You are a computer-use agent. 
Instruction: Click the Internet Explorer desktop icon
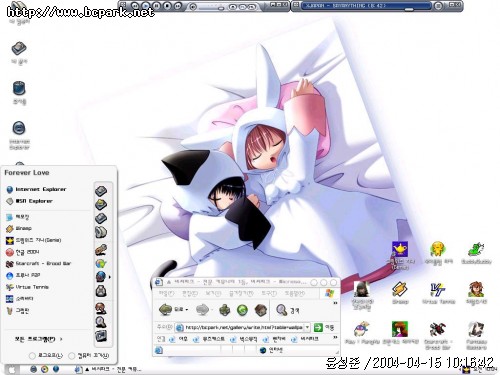(19, 128)
